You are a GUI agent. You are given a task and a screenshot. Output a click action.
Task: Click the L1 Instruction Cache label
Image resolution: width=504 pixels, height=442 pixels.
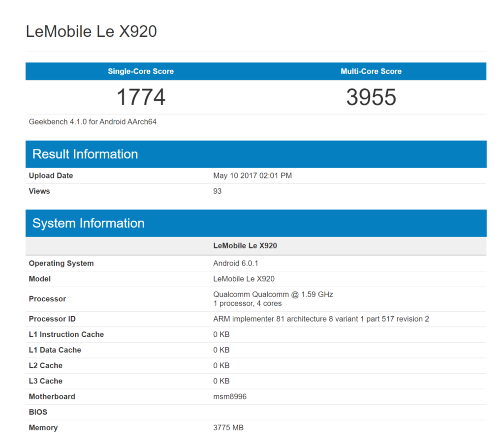[x=66, y=334]
